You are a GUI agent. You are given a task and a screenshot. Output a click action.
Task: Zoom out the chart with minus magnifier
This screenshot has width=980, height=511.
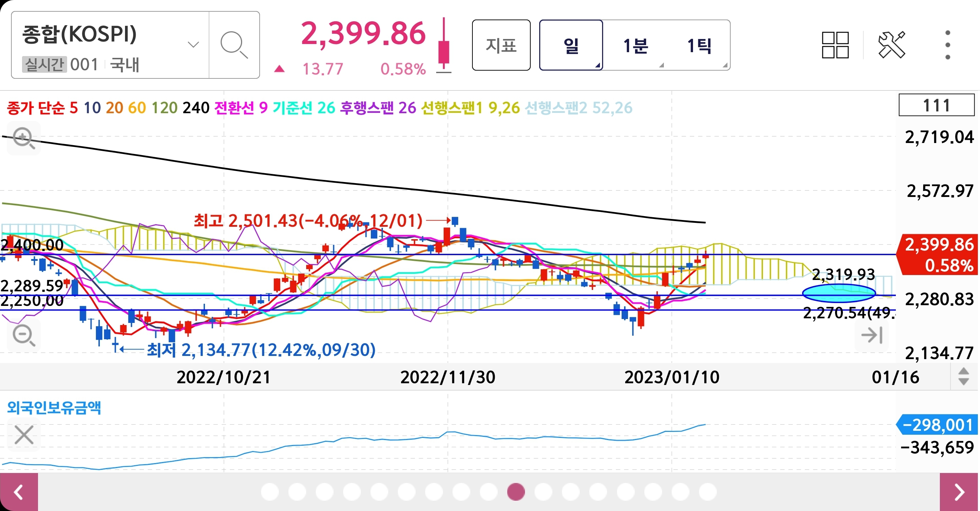(x=23, y=335)
